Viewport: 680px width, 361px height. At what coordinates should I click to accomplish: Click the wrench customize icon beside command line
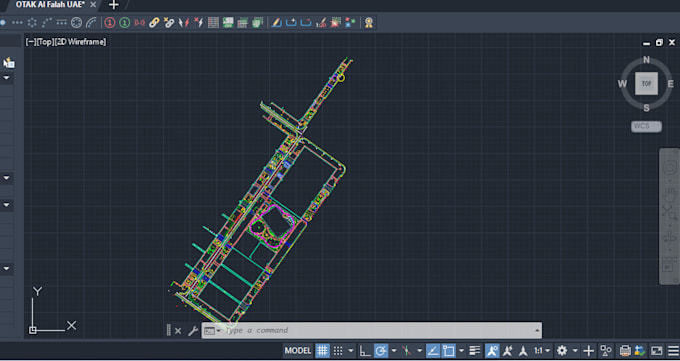(193, 331)
